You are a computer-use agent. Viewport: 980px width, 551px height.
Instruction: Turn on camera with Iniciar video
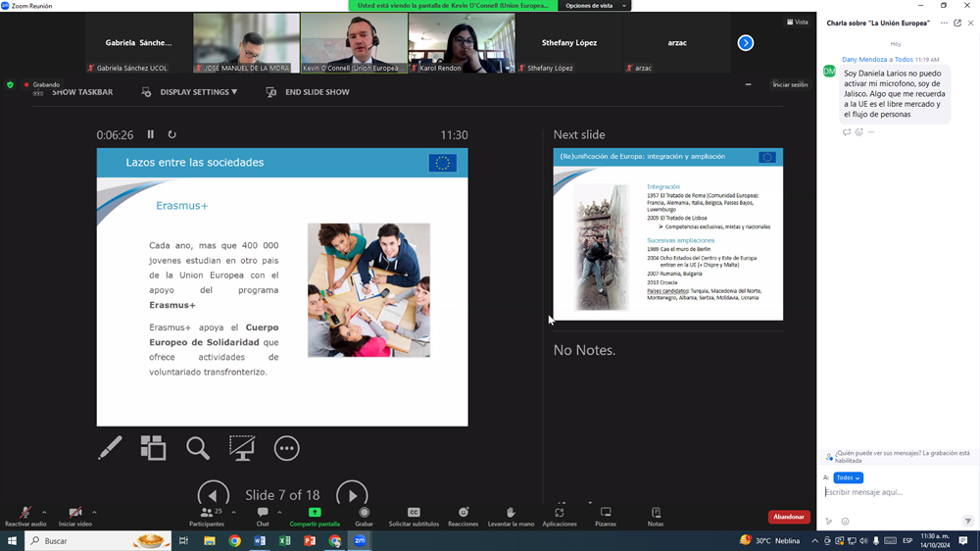click(x=75, y=516)
